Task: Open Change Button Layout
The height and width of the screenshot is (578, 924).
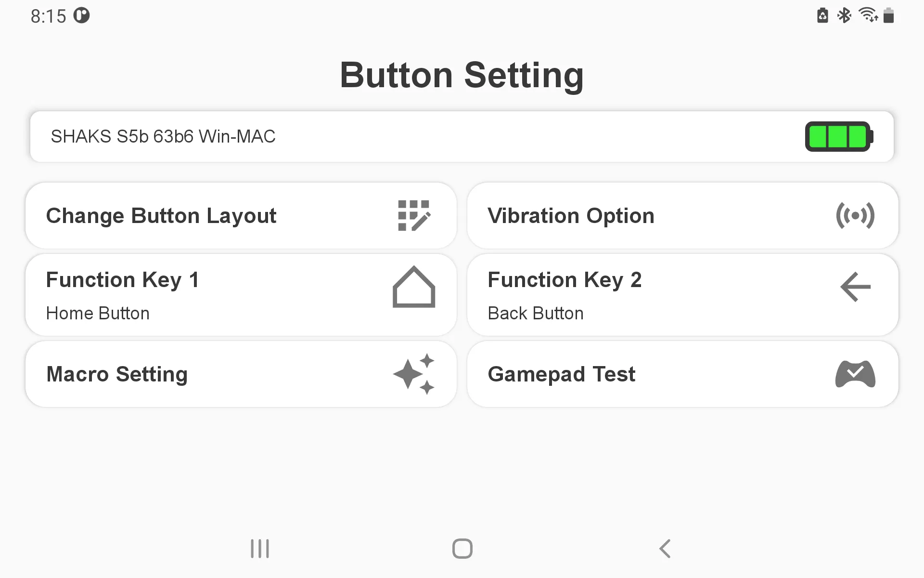Action: click(x=161, y=215)
